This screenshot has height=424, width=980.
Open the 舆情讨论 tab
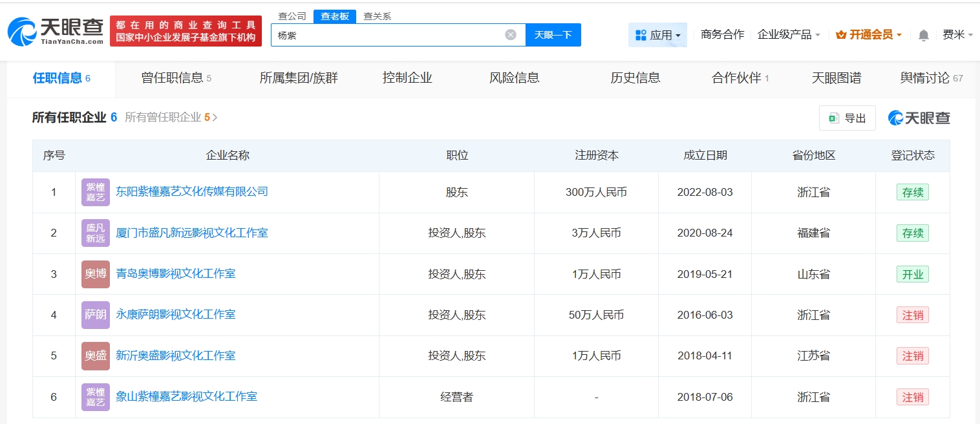(x=932, y=78)
